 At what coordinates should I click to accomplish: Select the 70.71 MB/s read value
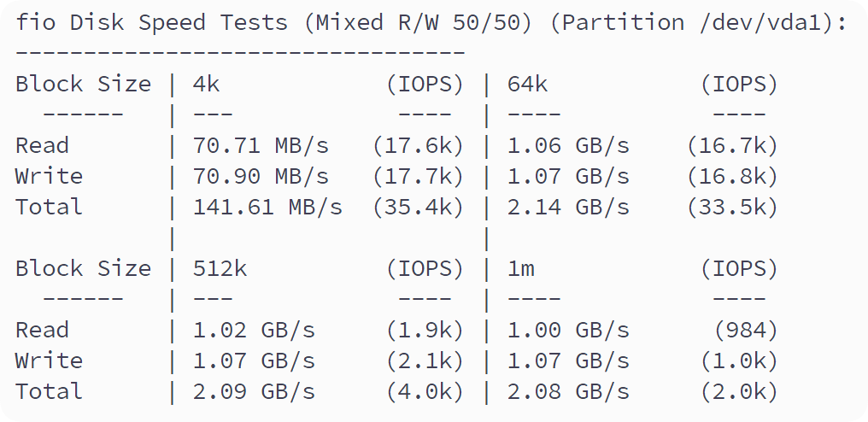pyautogui.click(x=261, y=145)
